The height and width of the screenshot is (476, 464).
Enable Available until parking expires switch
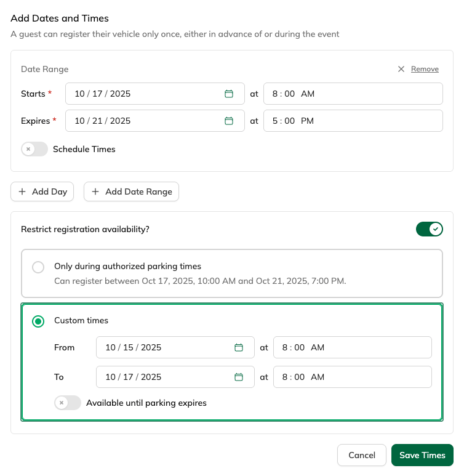68,403
